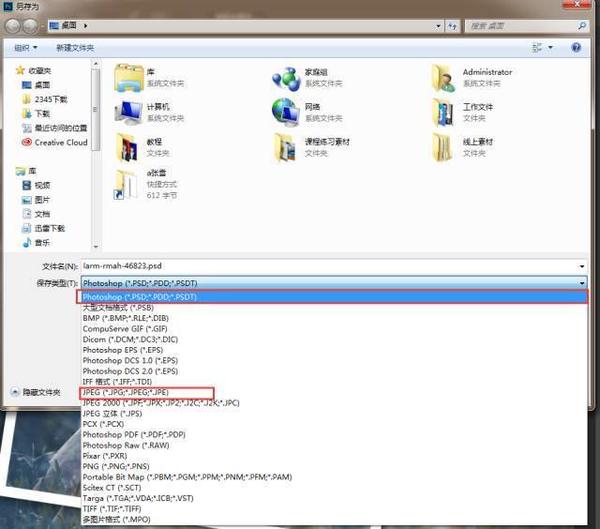Image resolution: width=600 pixels, height=529 pixels.
Task: Choose 大型文档格式 (*.PSB) format
Action: tap(334, 307)
